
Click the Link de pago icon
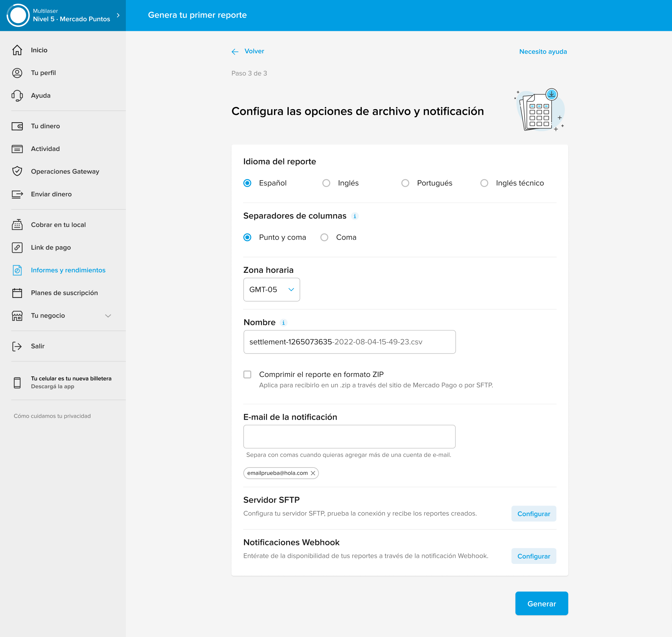(x=17, y=248)
